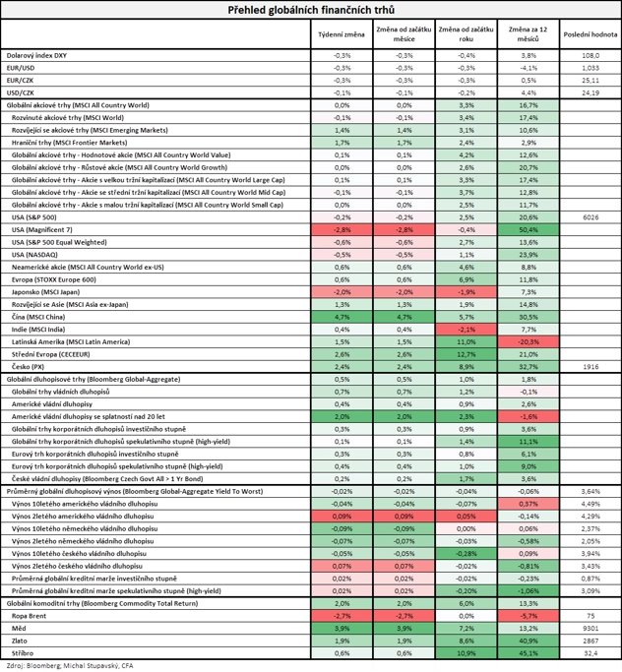This screenshot has width=622, height=672.
Task: Click the 'Změna od začátku roku' header
Action: tap(466, 34)
